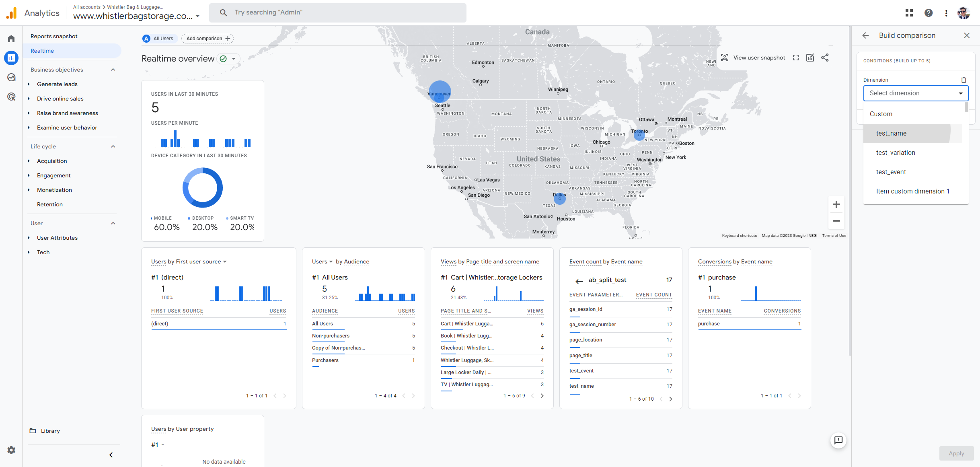
Task: Open the customize report edit icon
Action: coord(810,58)
